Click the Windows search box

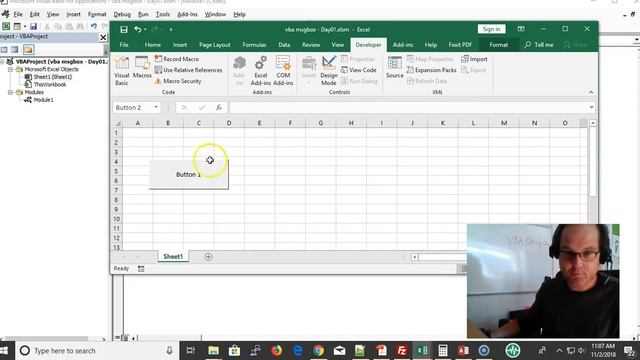pos(97,351)
